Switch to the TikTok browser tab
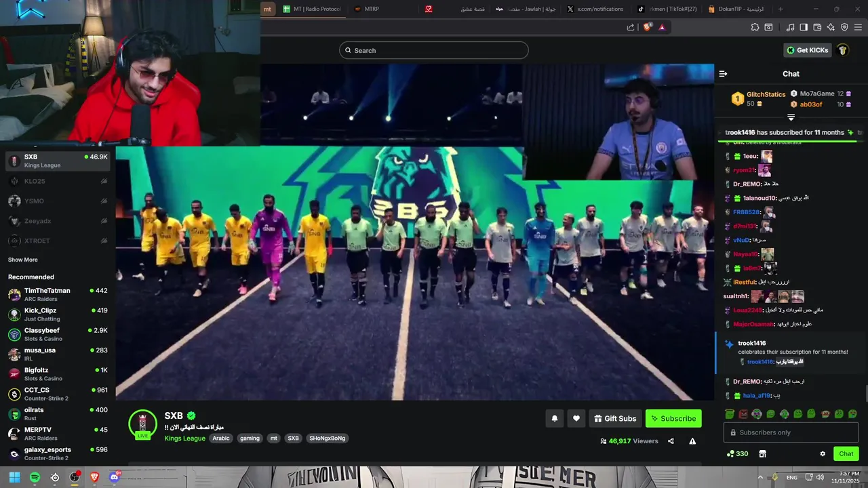868x488 pixels. point(667,9)
